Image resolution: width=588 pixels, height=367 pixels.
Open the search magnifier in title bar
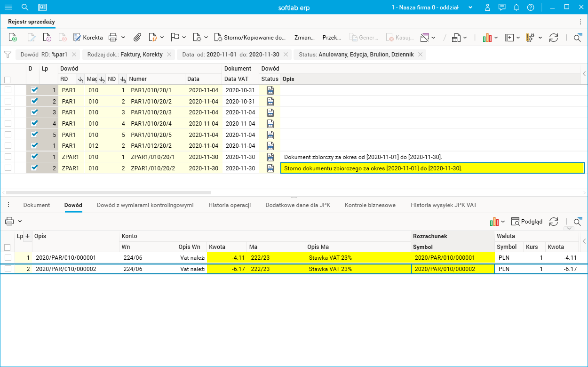tap(25, 7)
